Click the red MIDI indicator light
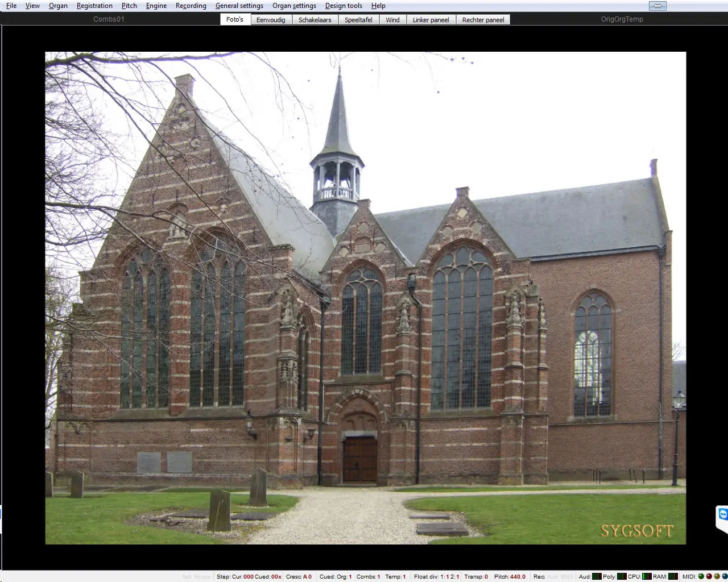 pos(709,576)
